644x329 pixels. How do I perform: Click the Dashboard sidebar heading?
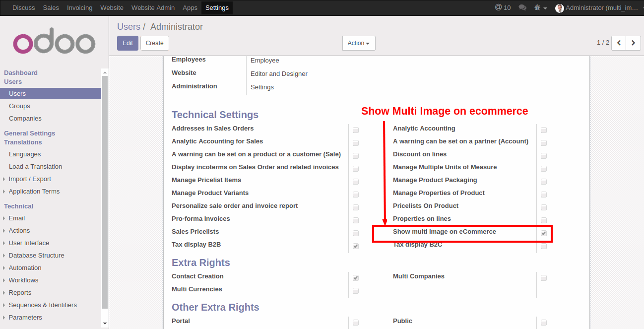pyautogui.click(x=21, y=73)
